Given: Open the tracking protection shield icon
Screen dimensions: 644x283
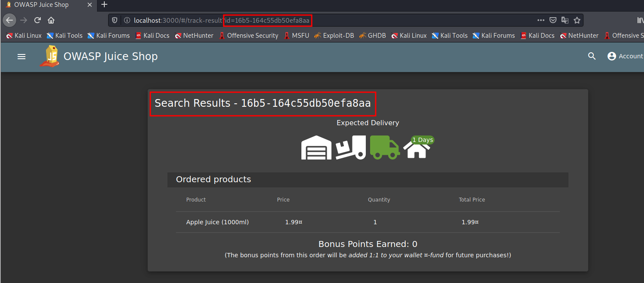Looking at the screenshot, I should [115, 20].
